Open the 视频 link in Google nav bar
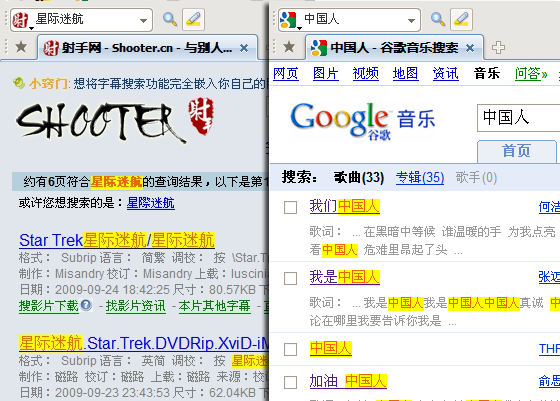This screenshot has height=401, width=560. 365,74
